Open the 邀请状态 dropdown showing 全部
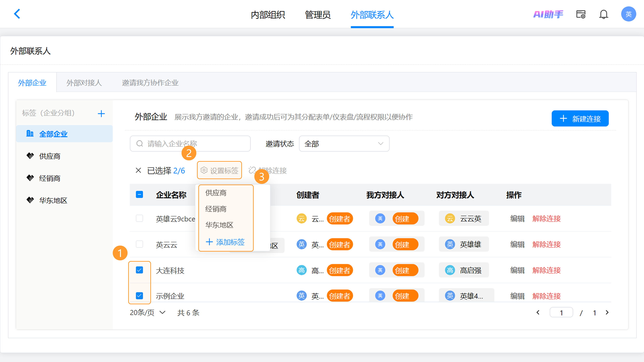This screenshot has height=362, width=644. click(344, 143)
